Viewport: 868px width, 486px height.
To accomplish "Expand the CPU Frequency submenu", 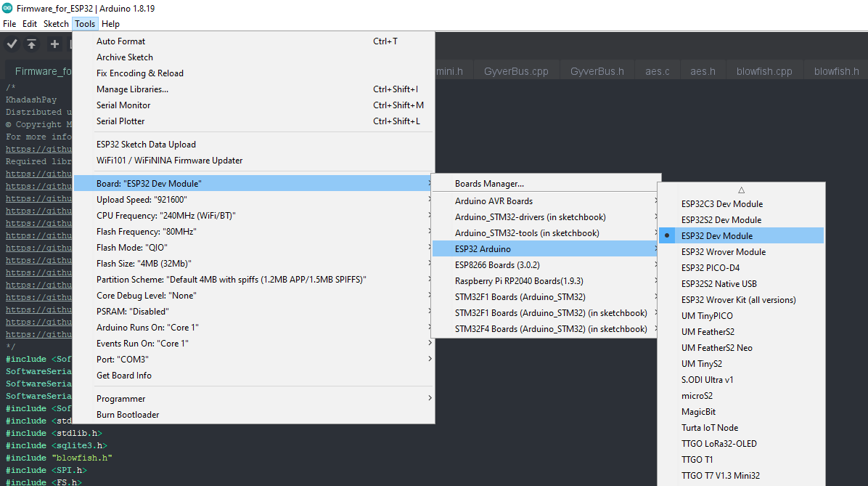I will pos(254,216).
